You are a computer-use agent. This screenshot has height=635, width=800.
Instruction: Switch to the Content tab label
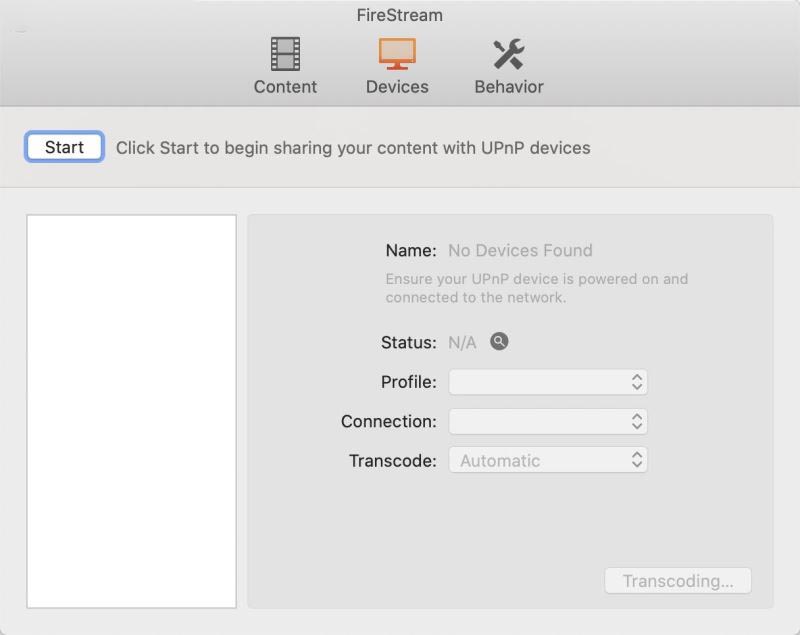[x=285, y=87]
